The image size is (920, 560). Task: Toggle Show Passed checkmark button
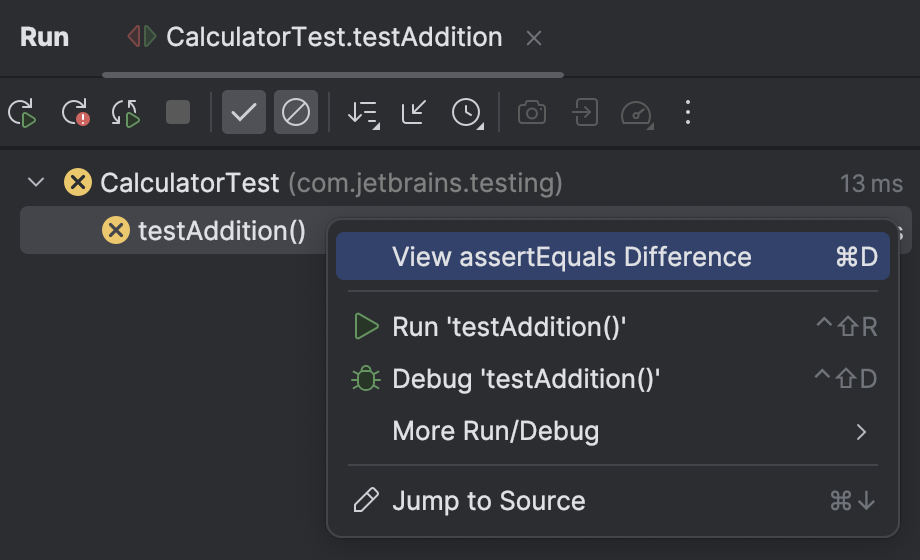point(243,112)
